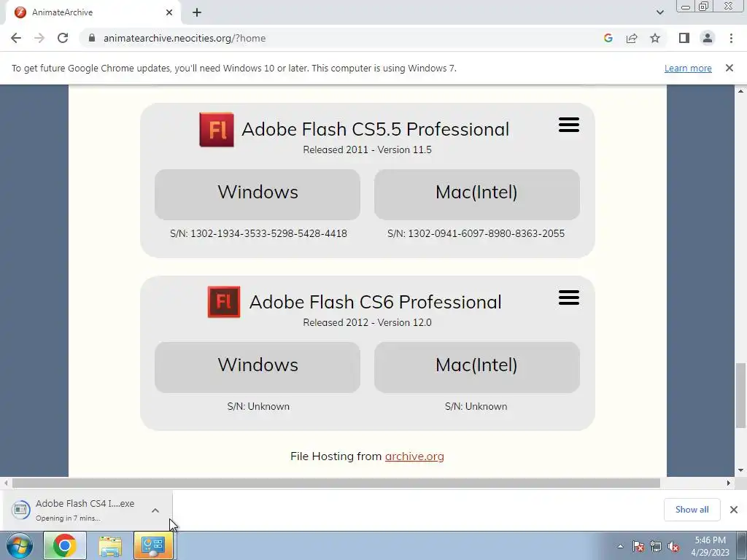
Task: Show all downloads
Action: (x=692, y=510)
